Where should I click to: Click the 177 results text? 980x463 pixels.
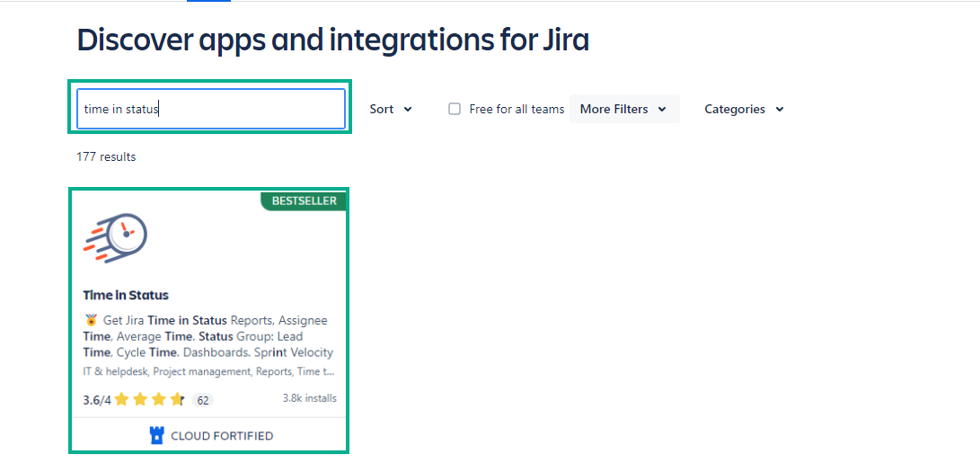106,156
